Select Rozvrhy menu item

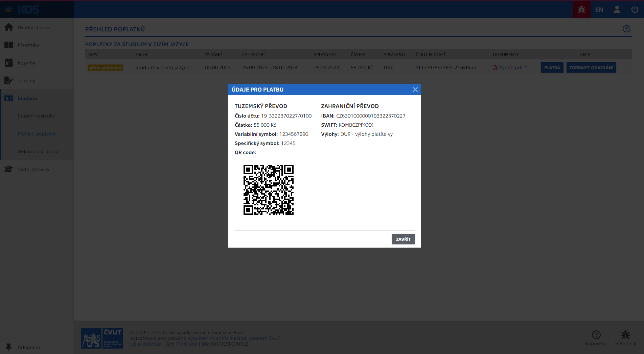point(37,63)
